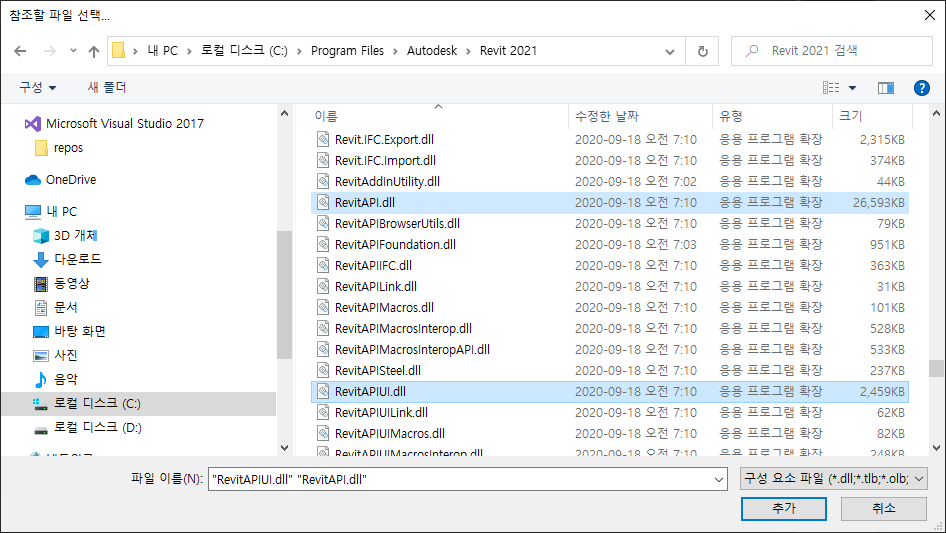946x533 pixels.
Task: Navigate to 로컬 디스크 (C:) breadcrumb
Action: pyautogui.click(x=244, y=51)
